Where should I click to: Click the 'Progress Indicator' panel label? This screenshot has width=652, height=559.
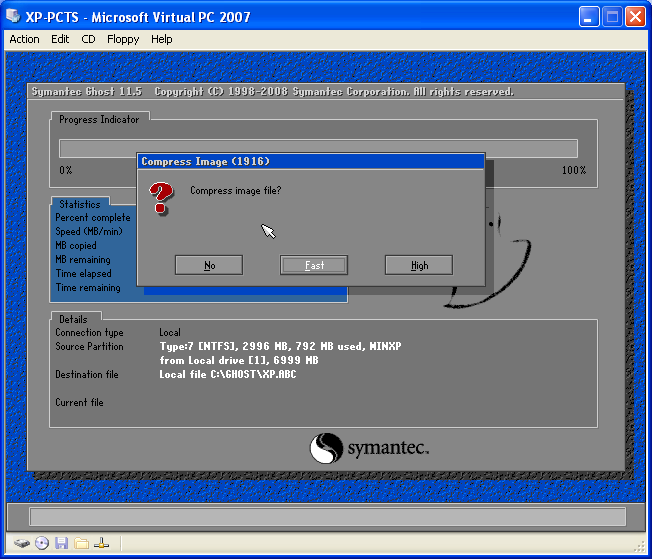click(x=99, y=119)
